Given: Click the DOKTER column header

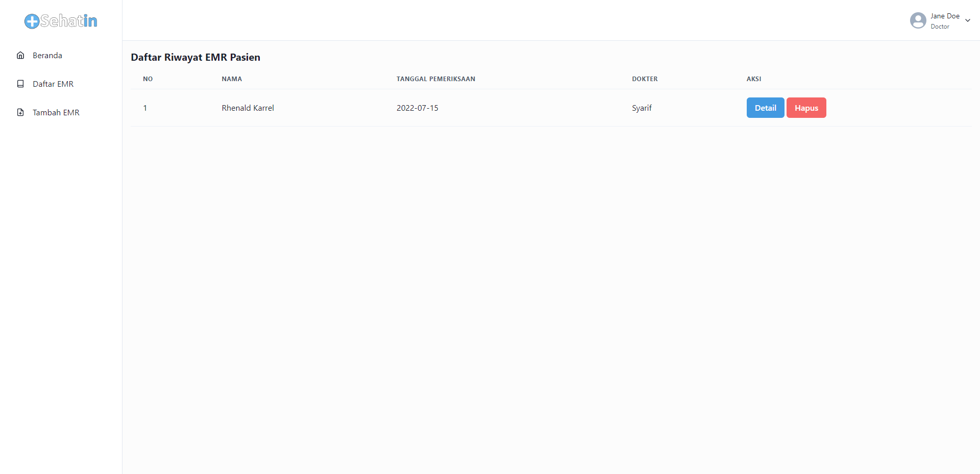Looking at the screenshot, I should (645, 79).
